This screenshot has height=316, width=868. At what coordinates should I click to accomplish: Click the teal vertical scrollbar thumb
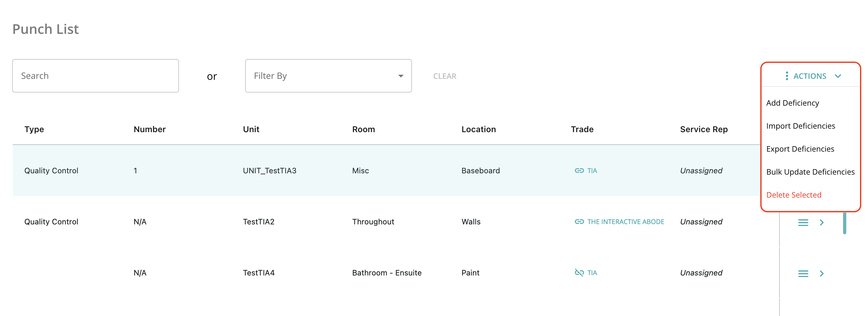[x=844, y=223]
